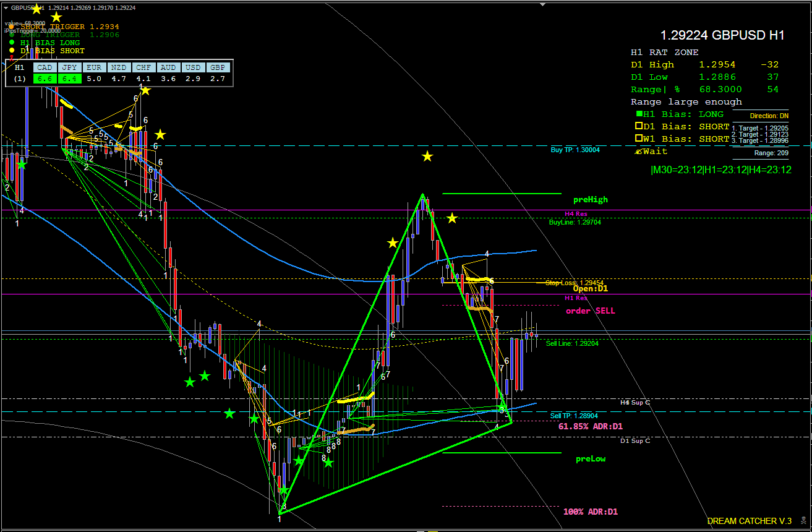Select the green star near the preLow zone
Image resolution: width=812 pixels, height=532 pixels.
329,461
